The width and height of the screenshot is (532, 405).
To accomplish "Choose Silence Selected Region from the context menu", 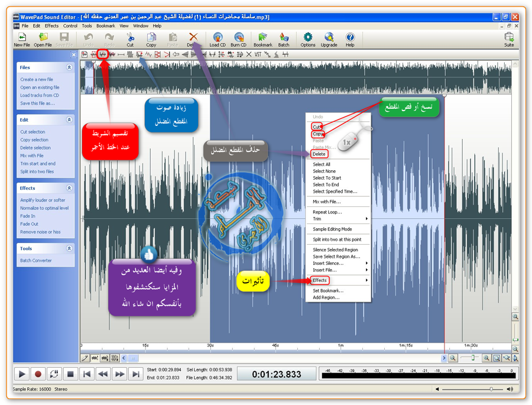I will pyautogui.click(x=335, y=250).
